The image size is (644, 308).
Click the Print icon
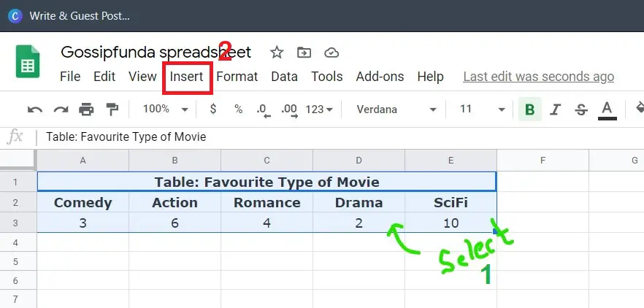(86, 109)
